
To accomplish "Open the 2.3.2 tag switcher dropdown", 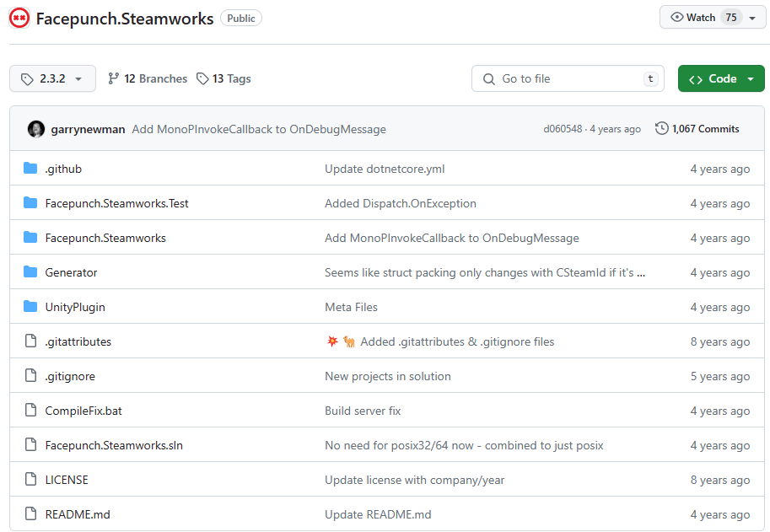I will (x=52, y=78).
